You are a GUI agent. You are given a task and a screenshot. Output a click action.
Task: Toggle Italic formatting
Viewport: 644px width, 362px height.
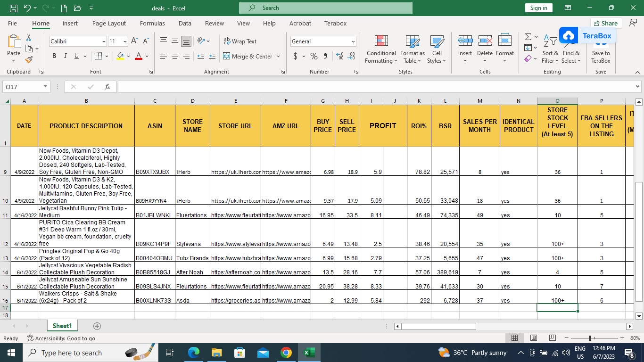(65, 56)
